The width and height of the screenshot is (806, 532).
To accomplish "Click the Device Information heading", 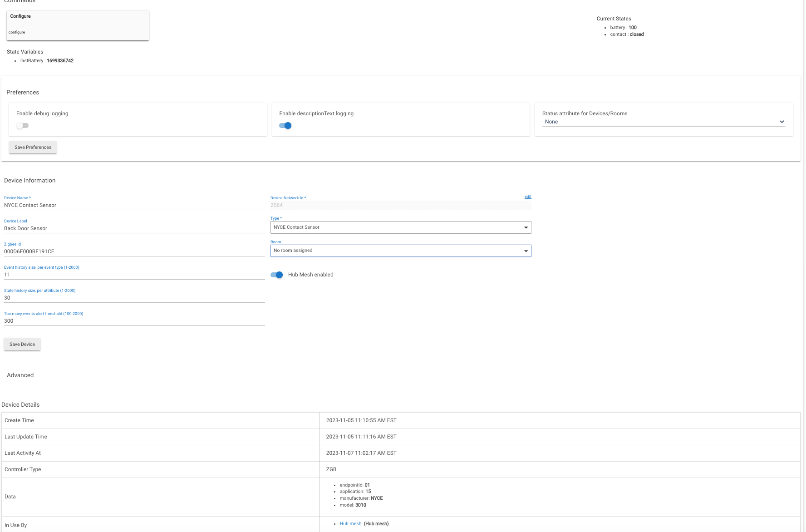I will tap(30, 181).
